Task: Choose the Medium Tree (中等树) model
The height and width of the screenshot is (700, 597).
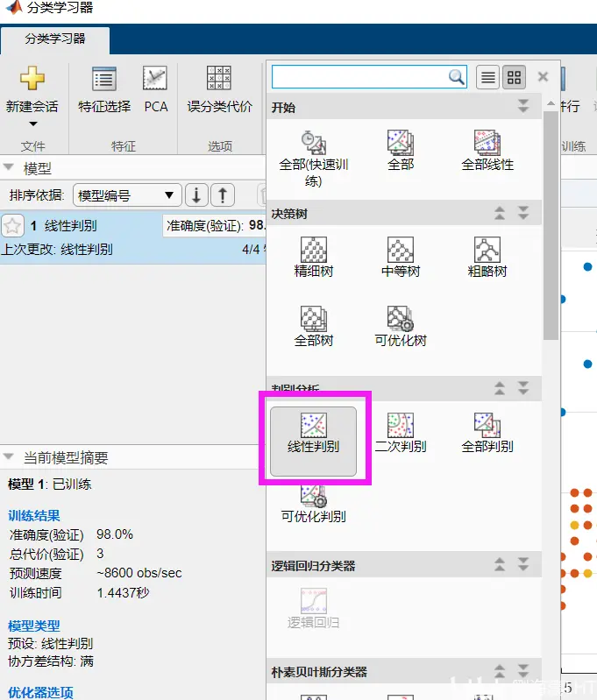Action: (401, 258)
